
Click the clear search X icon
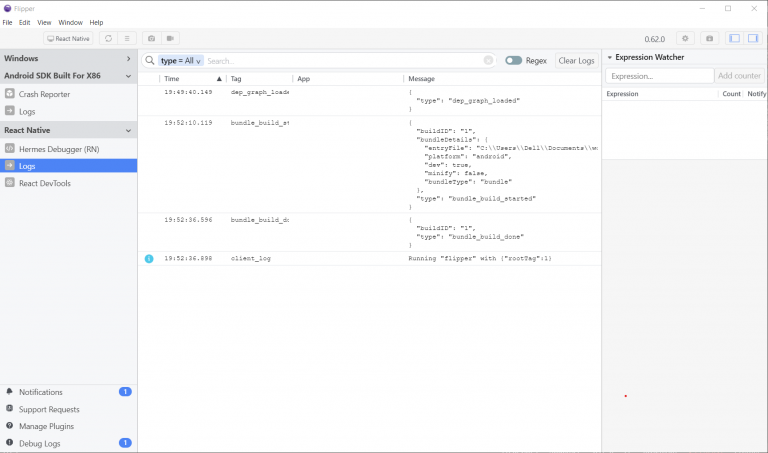click(488, 61)
